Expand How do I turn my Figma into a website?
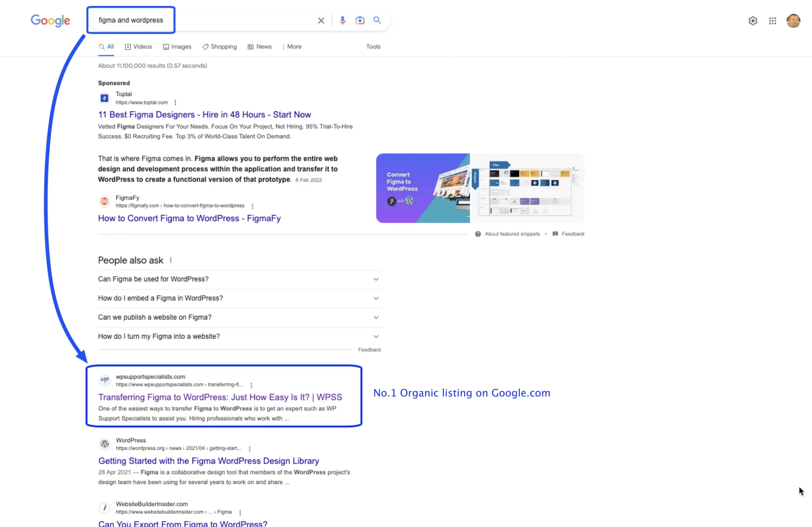Screen dimensions: 812x527 point(239,337)
